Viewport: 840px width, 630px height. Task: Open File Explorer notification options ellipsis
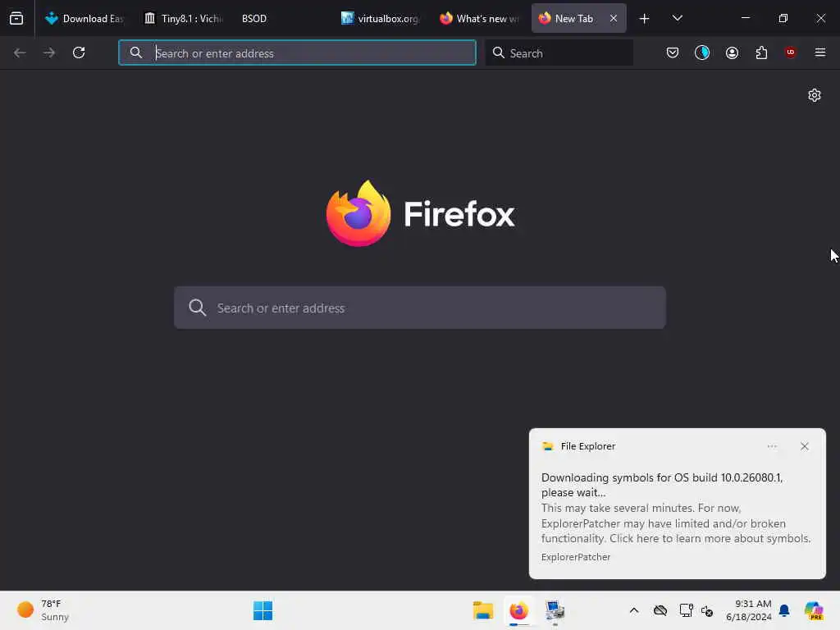[x=771, y=446]
